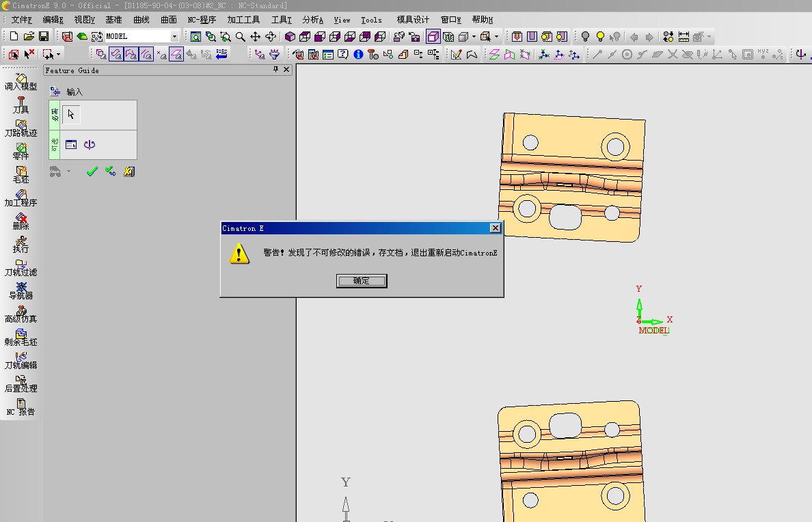The image size is (812, 522).
Task: Click the green parallel plane icon
Action: (494, 55)
